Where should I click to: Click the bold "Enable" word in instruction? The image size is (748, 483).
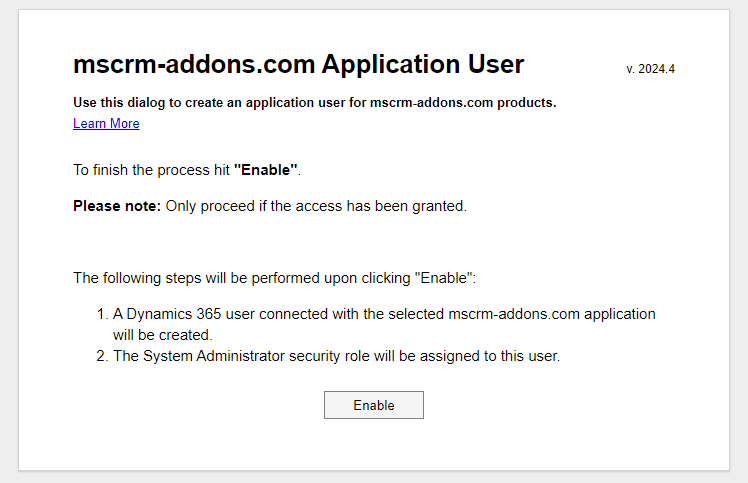[266, 170]
